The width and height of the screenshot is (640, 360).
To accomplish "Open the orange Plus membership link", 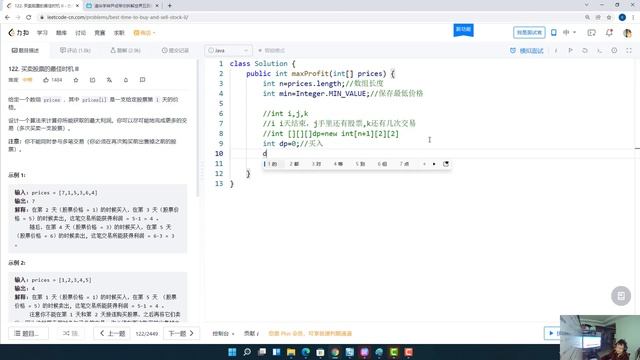I will point(310,333).
